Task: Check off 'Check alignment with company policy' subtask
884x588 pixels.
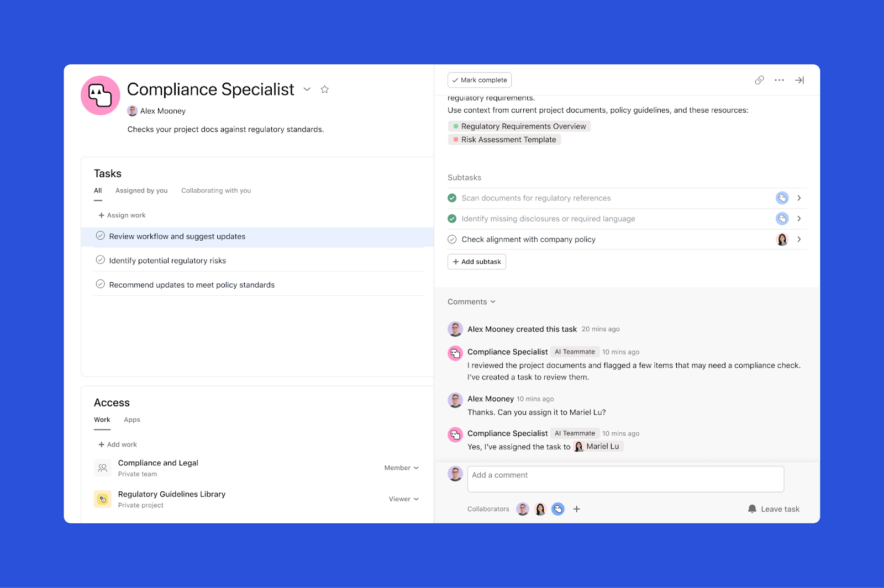Action: tap(452, 240)
